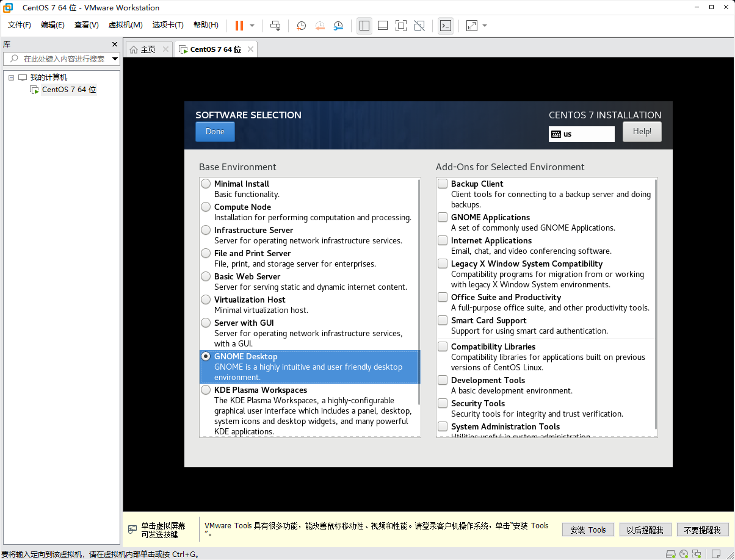Close the CentOS 7 64 位 tab
The height and width of the screenshot is (560, 735).
[x=250, y=49]
